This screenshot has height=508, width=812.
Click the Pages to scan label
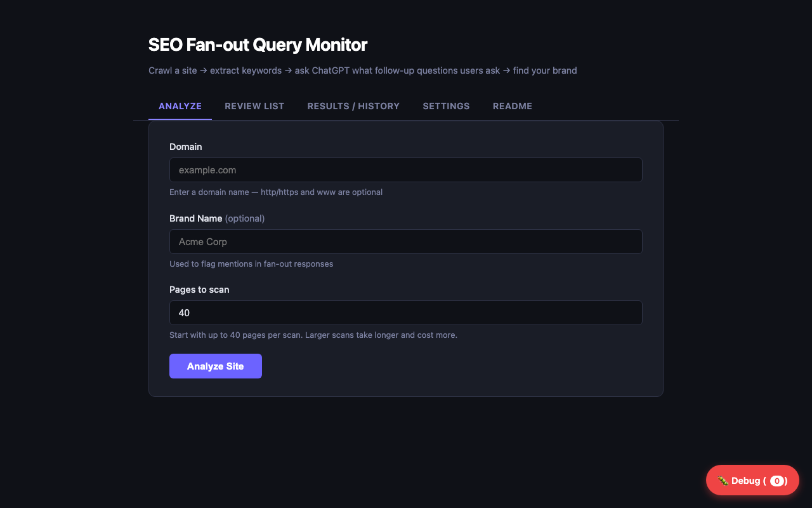tap(199, 290)
